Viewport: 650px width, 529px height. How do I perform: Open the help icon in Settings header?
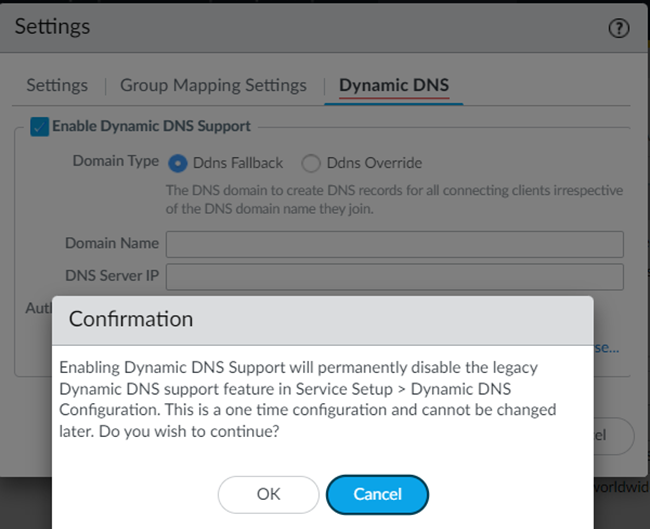point(618,28)
